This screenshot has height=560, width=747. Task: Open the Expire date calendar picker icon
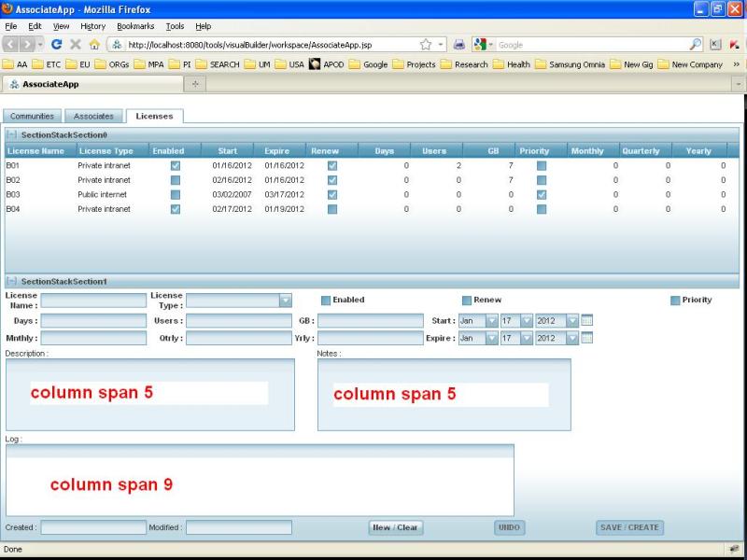(x=587, y=338)
